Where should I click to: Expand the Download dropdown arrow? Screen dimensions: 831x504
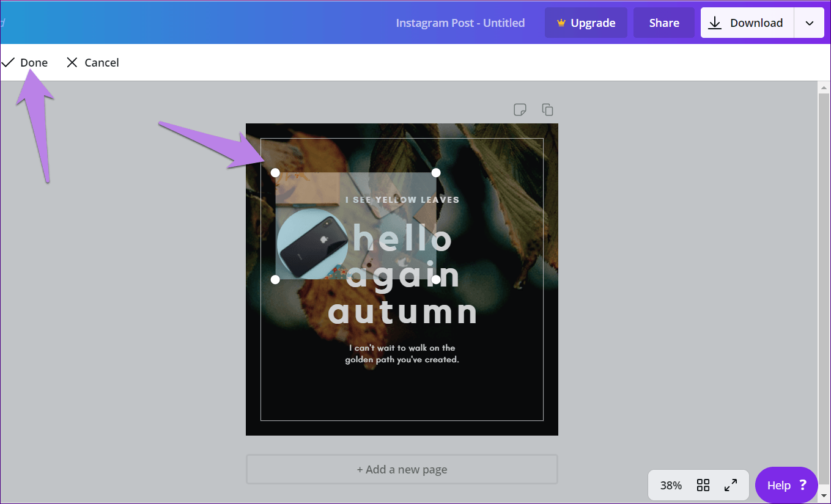tap(809, 23)
